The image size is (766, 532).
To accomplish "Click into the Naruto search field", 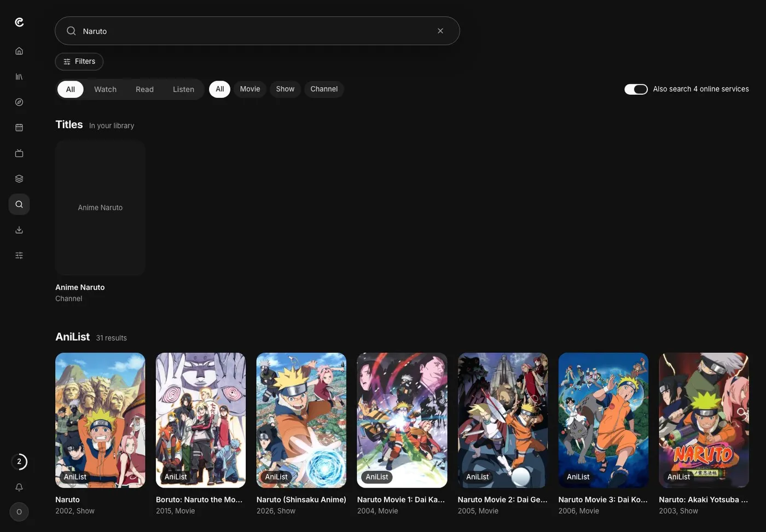I will (257, 31).
